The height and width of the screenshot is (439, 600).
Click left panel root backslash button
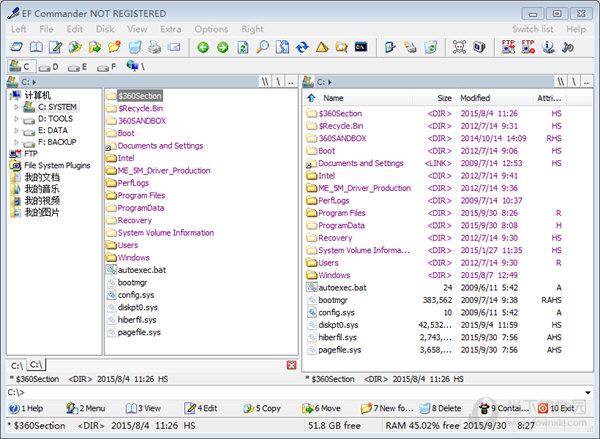(x=278, y=82)
